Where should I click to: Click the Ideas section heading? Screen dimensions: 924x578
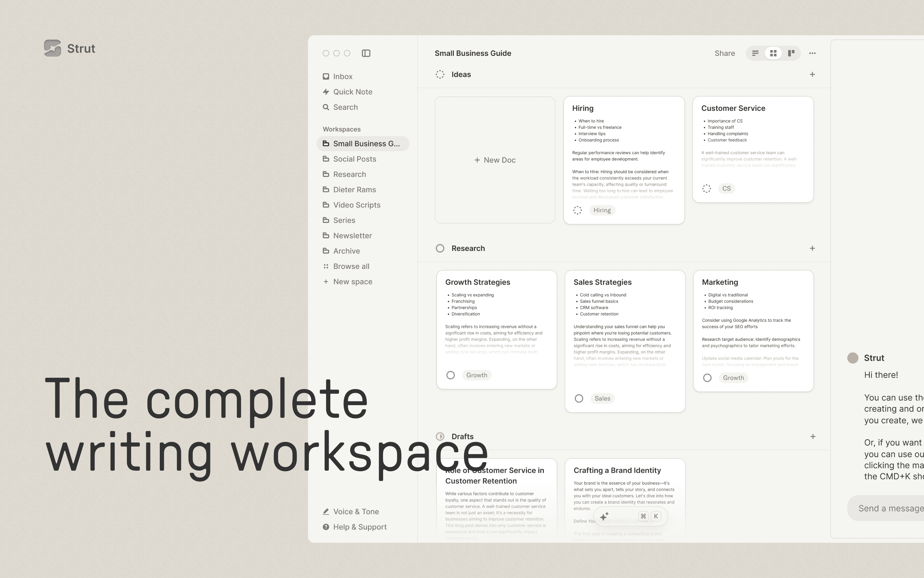461,75
